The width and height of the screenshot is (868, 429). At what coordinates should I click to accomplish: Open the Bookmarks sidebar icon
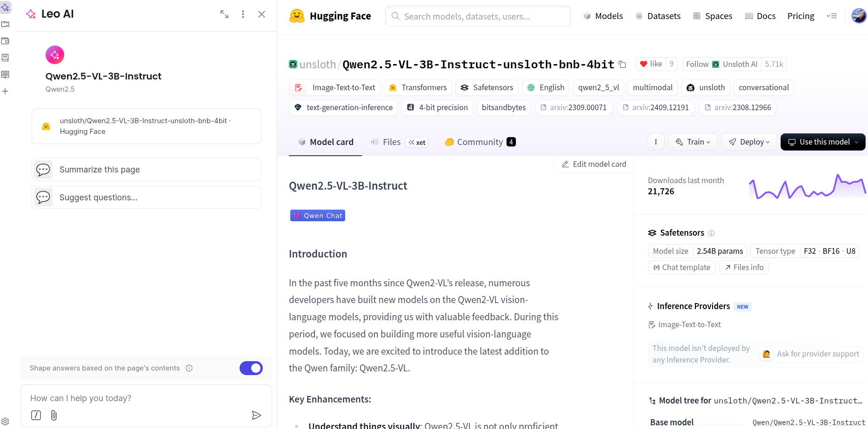coord(5,58)
